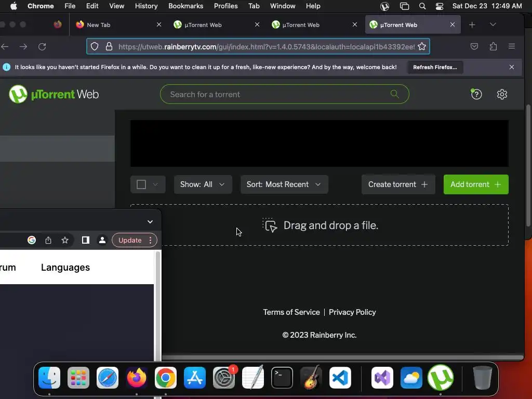The width and height of the screenshot is (532, 399).
Task: Open µTorrent Web settings gear
Action: pos(502,95)
